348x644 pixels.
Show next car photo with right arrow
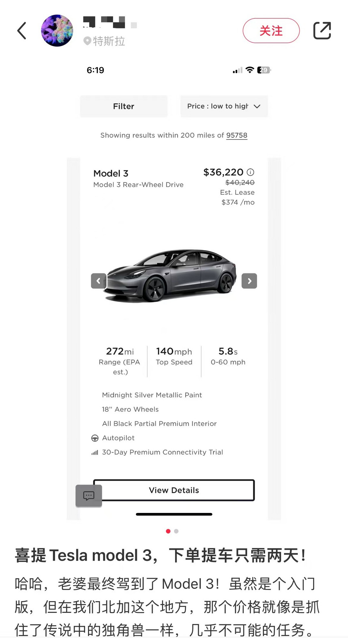click(249, 281)
